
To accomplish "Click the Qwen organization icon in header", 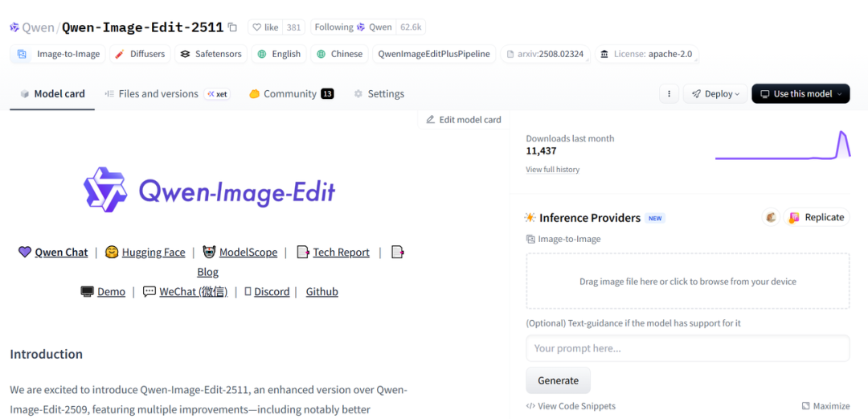I will [14, 27].
